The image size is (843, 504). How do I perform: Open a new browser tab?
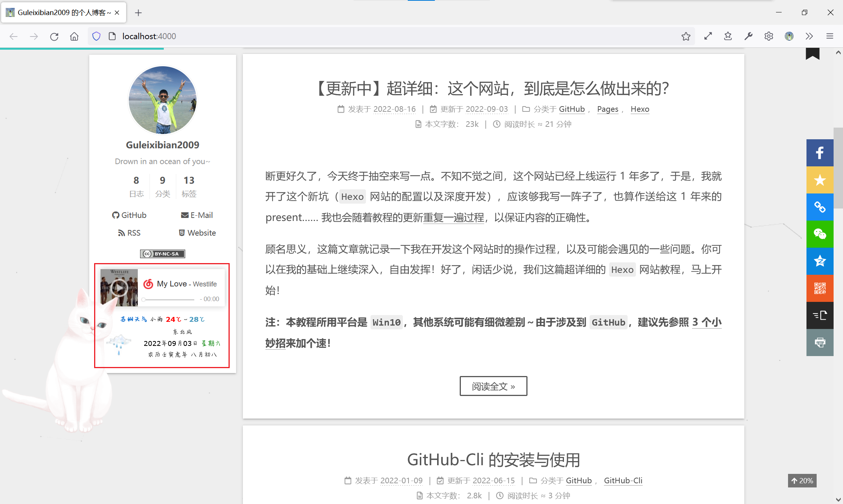tap(138, 13)
